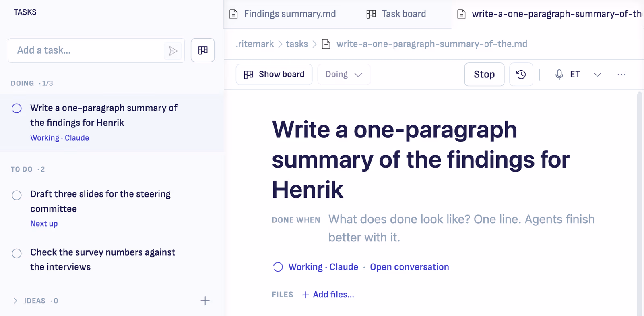
Task: Open conversation with Claude
Action: [x=409, y=267]
